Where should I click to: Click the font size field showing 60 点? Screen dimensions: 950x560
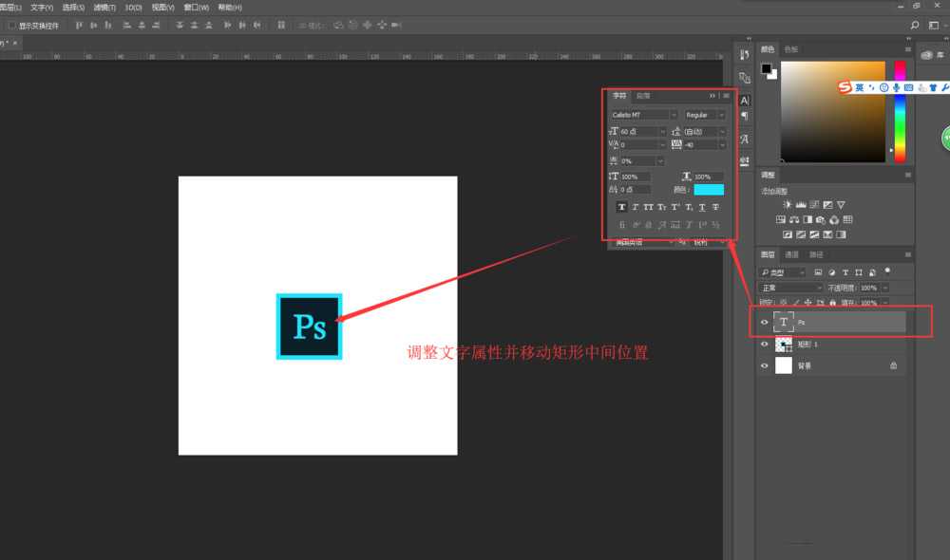pos(641,131)
